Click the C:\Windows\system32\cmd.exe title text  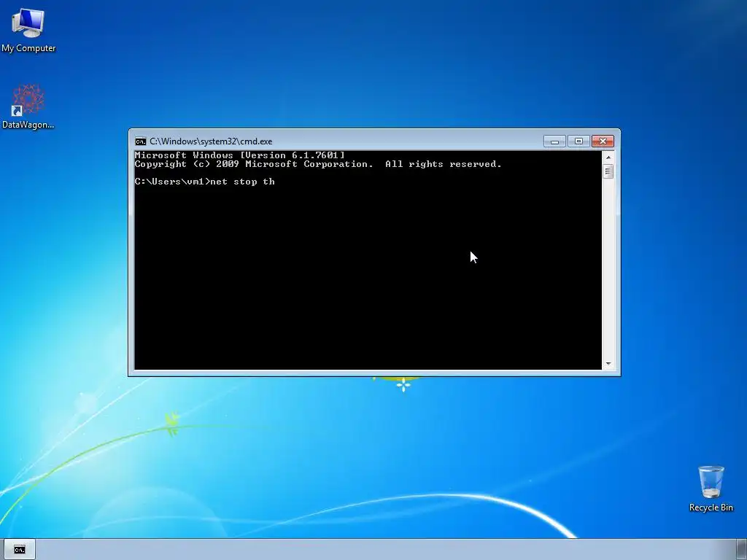click(211, 141)
